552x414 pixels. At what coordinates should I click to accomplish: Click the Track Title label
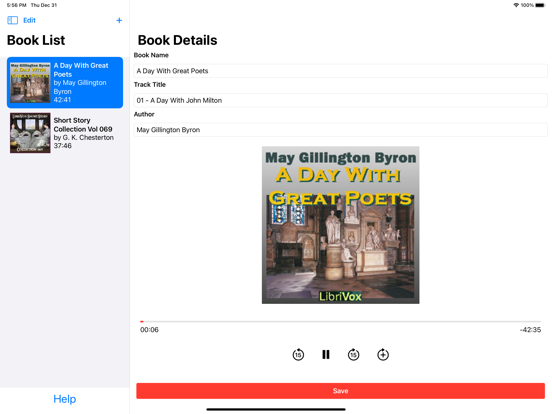(150, 84)
